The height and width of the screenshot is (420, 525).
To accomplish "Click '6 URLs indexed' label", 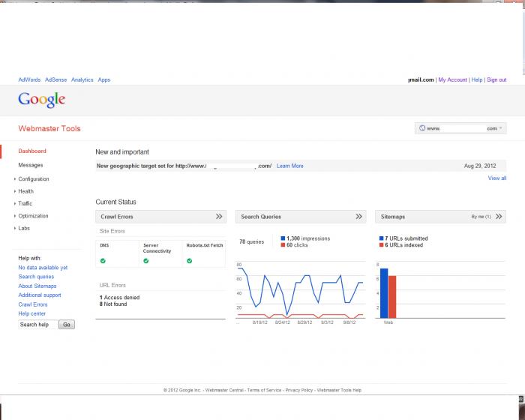I will pyautogui.click(x=404, y=245).
